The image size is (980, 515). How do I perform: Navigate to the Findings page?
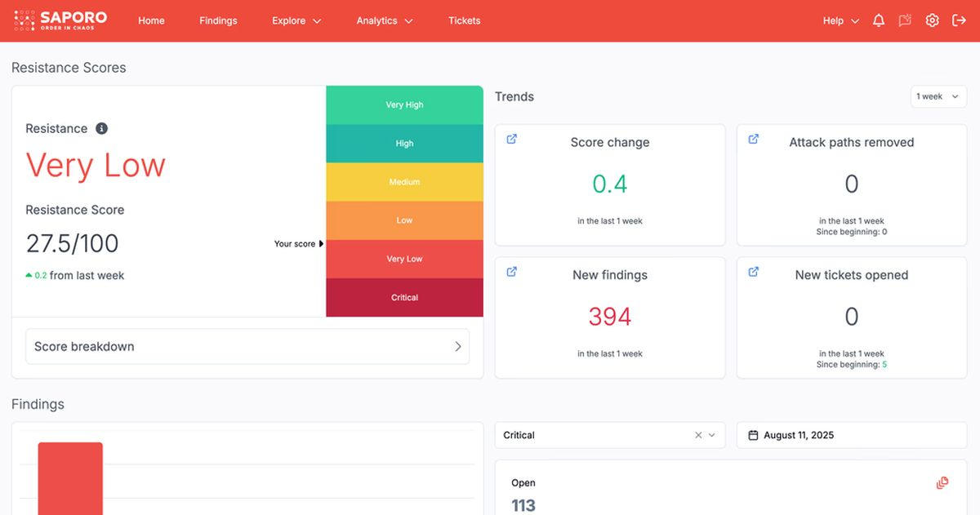click(x=218, y=20)
